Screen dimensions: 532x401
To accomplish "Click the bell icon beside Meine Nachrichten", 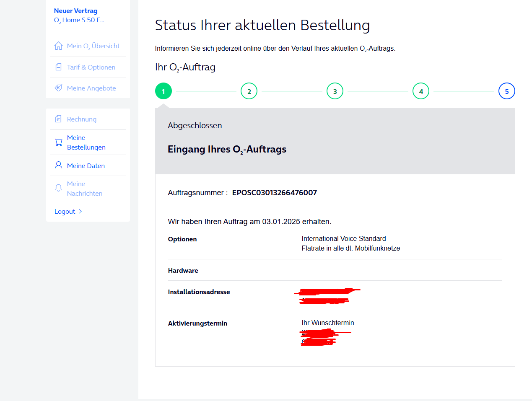I will coord(59,188).
